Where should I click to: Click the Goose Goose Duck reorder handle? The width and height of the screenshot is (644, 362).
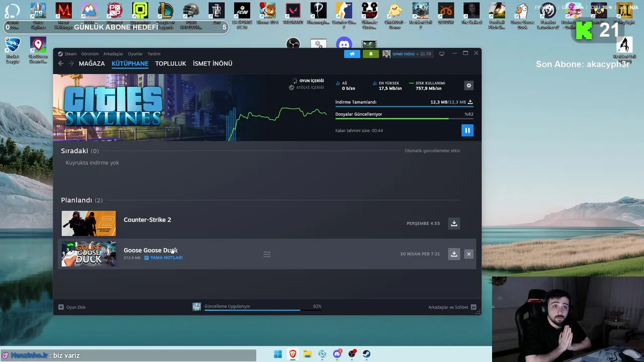click(x=267, y=254)
